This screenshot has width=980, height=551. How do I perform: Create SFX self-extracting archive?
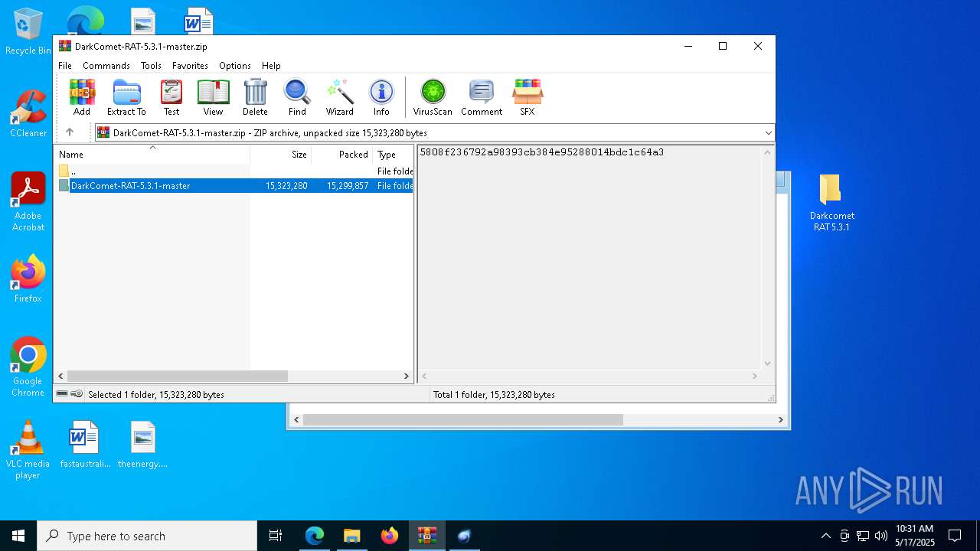tap(528, 97)
